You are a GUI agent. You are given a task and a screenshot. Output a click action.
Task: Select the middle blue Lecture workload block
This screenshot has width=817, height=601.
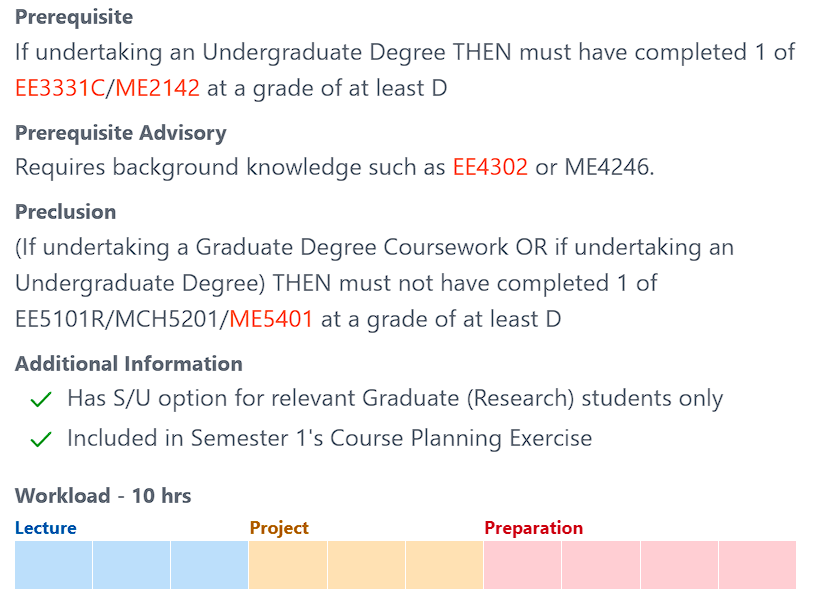(131, 565)
